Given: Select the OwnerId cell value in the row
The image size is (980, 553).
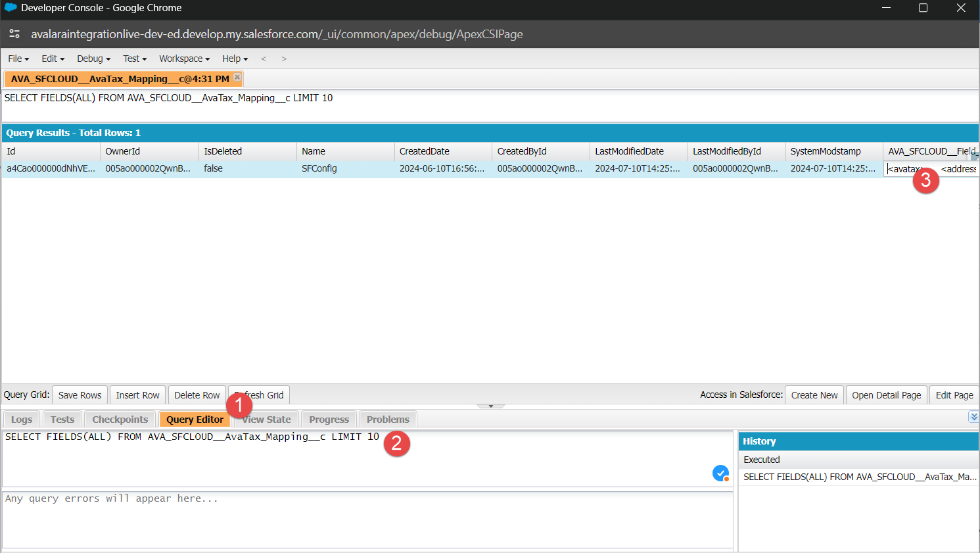Looking at the screenshot, I should (x=149, y=169).
